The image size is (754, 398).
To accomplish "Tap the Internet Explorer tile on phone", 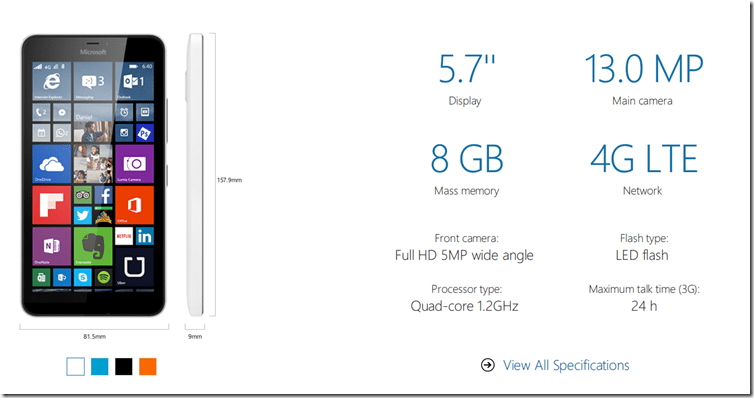I will [52, 82].
